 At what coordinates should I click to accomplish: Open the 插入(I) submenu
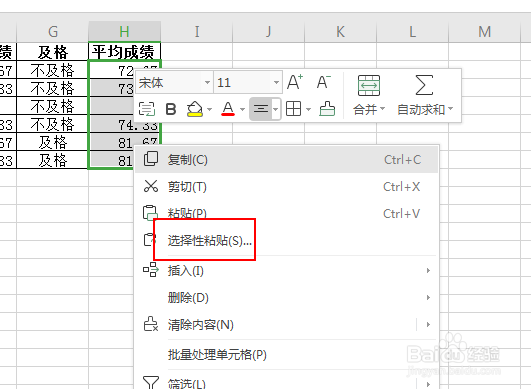tap(286, 271)
